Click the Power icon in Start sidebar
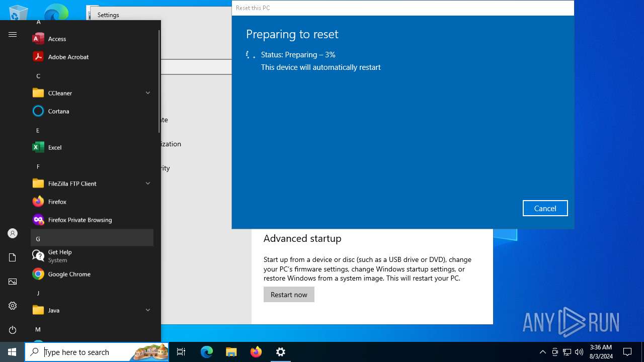 [x=13, y=330]
